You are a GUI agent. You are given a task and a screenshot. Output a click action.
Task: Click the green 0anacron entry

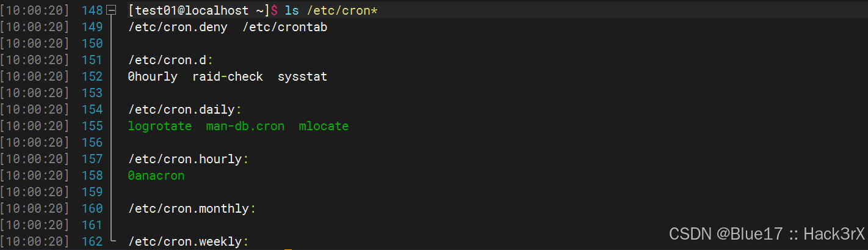156,176
